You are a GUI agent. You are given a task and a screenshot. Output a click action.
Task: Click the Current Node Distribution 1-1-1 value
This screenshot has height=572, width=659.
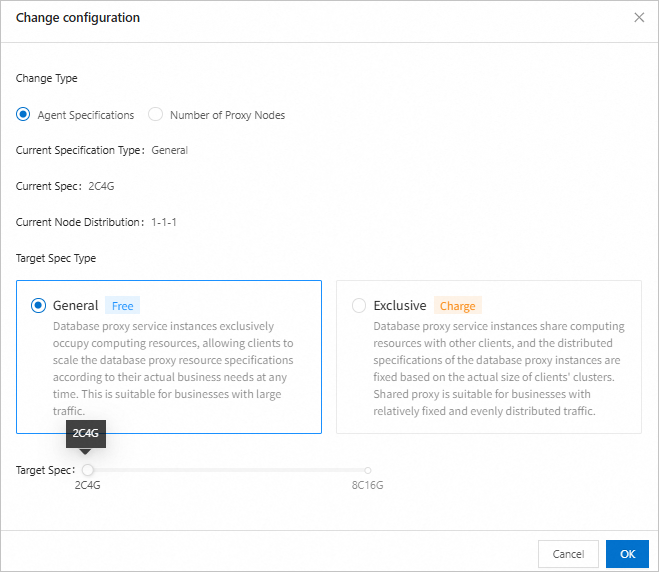click(x=164, y=222)
